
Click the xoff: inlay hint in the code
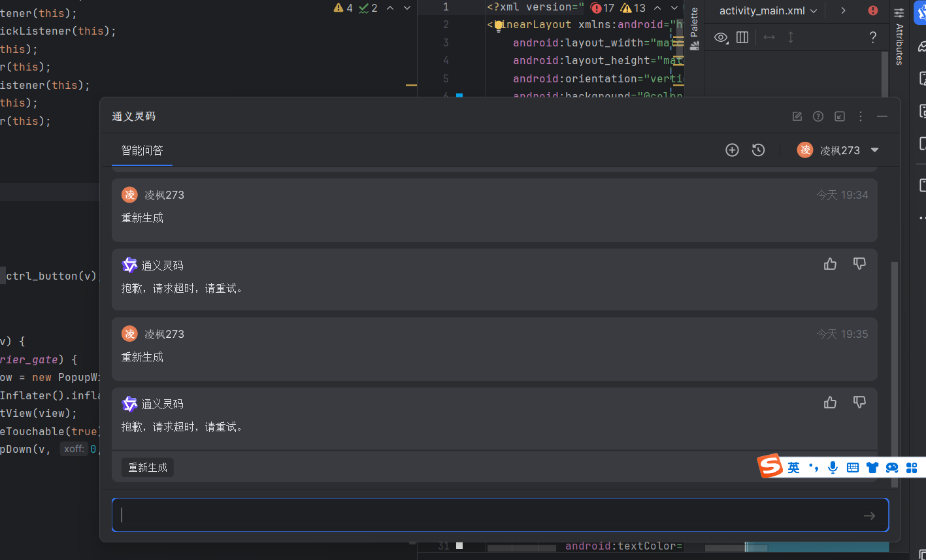click(x=73, y=449)
